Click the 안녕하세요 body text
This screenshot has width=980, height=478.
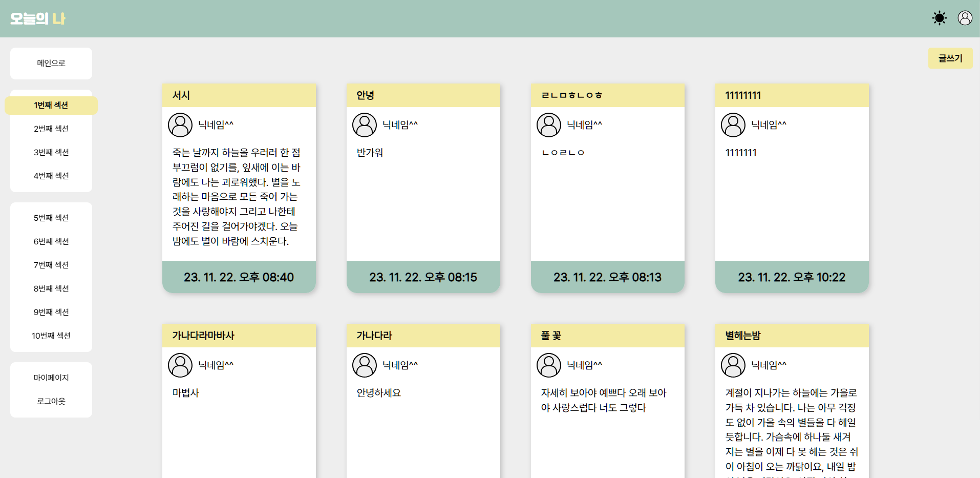coord(379,393)
